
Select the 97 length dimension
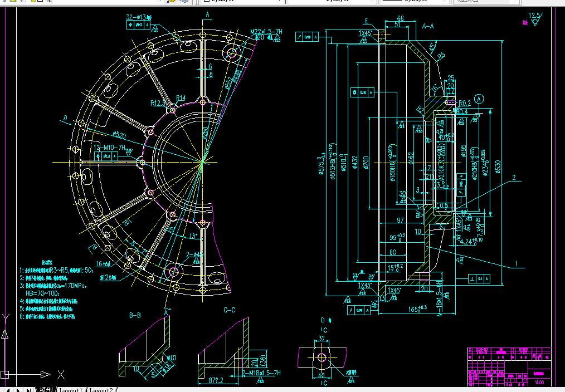[400, 220]
